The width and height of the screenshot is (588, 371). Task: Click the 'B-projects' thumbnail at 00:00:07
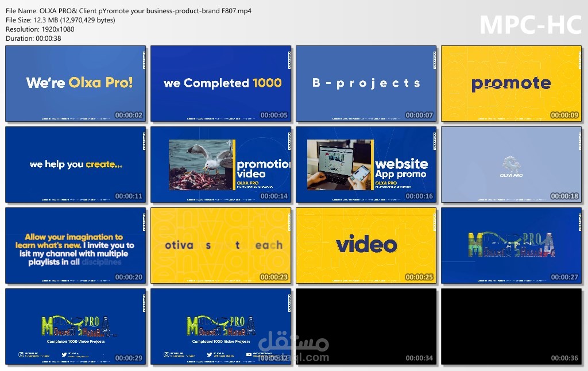[x=366, y=84]
